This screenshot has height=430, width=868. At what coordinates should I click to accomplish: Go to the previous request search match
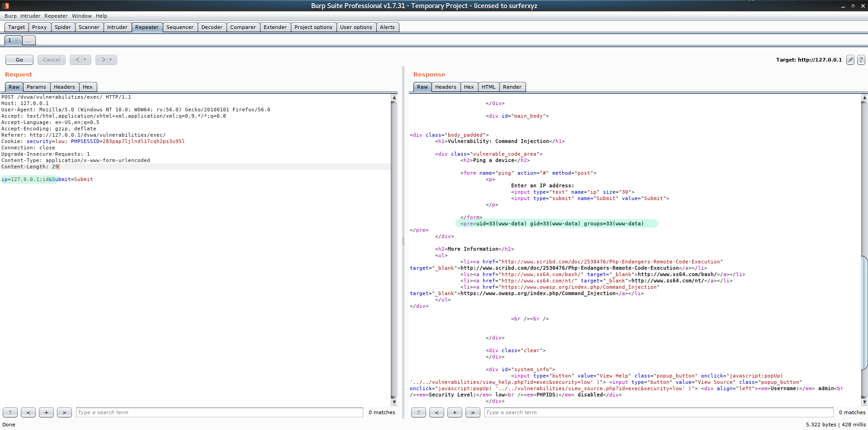pyautogui.click(x=28, y=412)
